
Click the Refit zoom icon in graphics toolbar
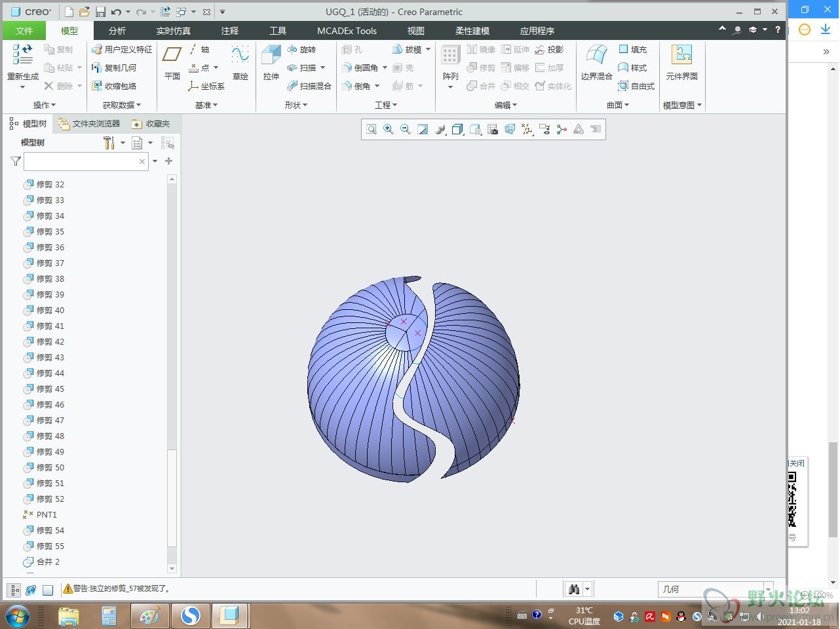pyautogui.click(x=372, y=130)
